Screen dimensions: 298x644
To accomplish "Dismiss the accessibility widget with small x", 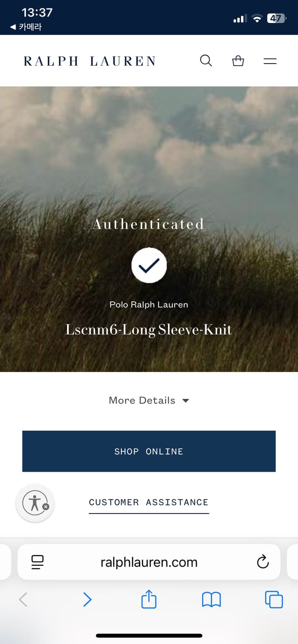I will click(x=46, y=507).
